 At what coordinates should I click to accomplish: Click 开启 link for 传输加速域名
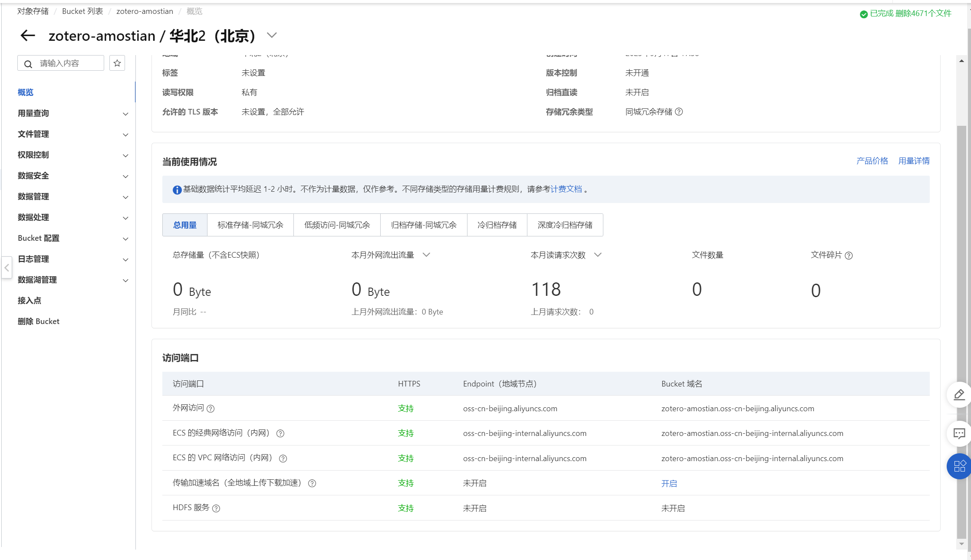pyautogui.click(x=669, y=484)
